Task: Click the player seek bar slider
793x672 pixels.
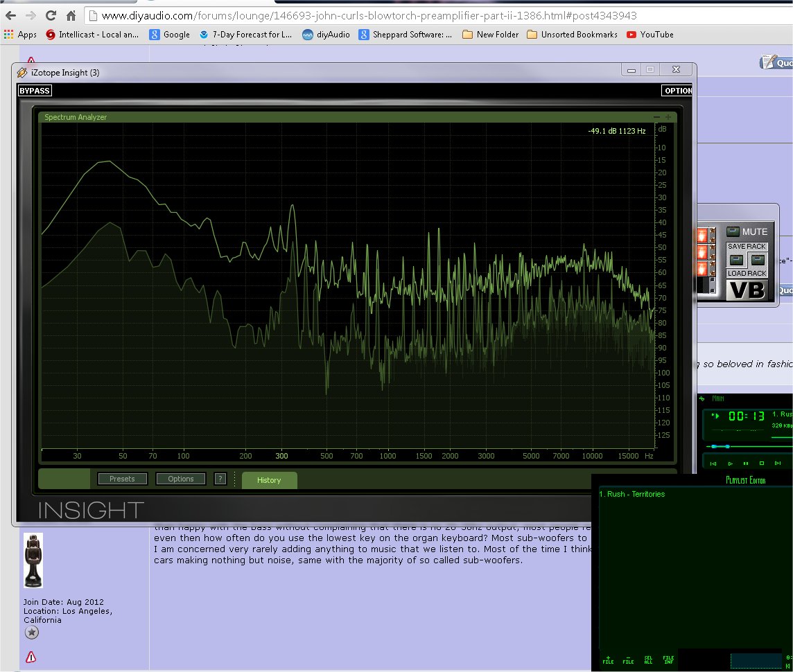Action: pos(721,446)
